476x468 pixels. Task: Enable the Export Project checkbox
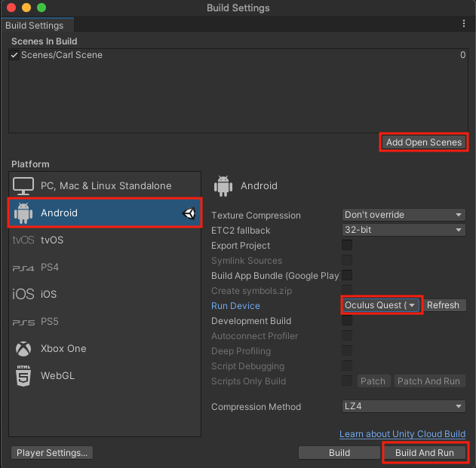coord(347,246)
